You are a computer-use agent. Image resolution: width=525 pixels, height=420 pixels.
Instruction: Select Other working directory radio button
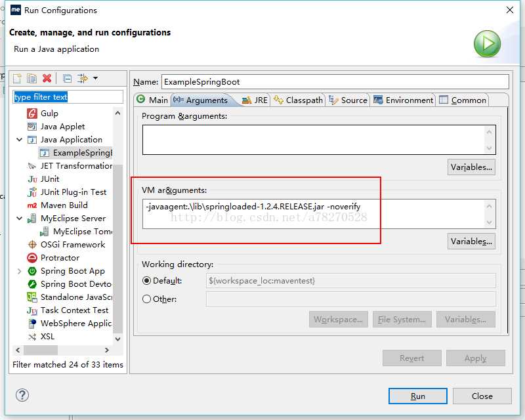(146, 299)
